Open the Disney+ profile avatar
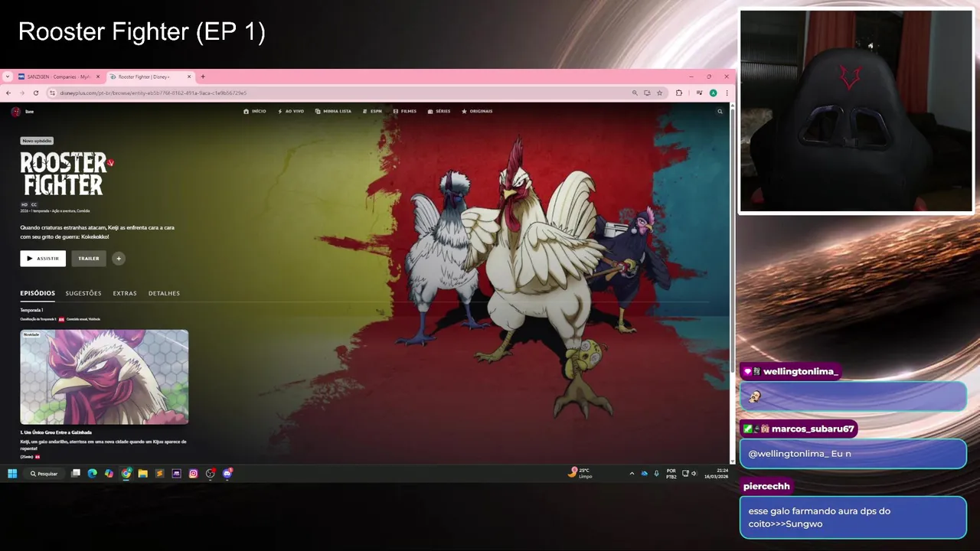 pyautogui.click(x=15, y=112)
